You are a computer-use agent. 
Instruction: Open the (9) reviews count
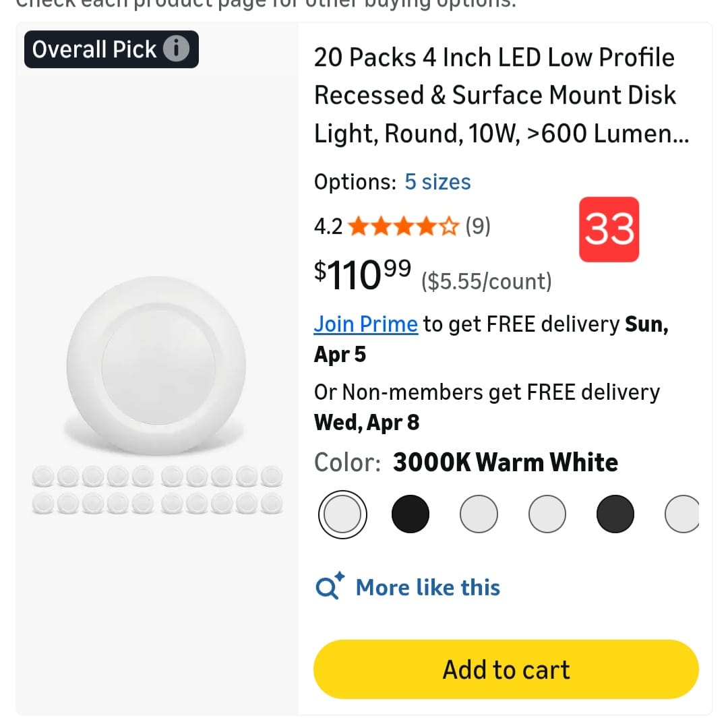478,227
